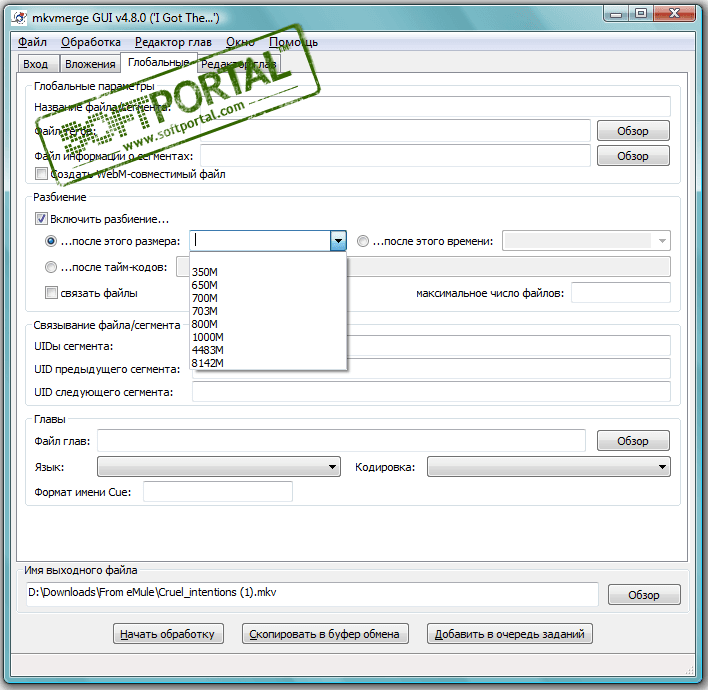Choose 350M from the size list
This screenshot has height=690, width=708.
268,272
